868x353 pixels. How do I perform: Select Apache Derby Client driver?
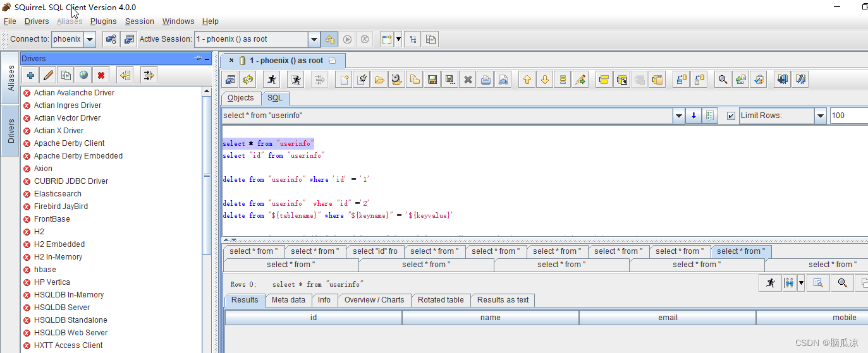click(70, 143)
